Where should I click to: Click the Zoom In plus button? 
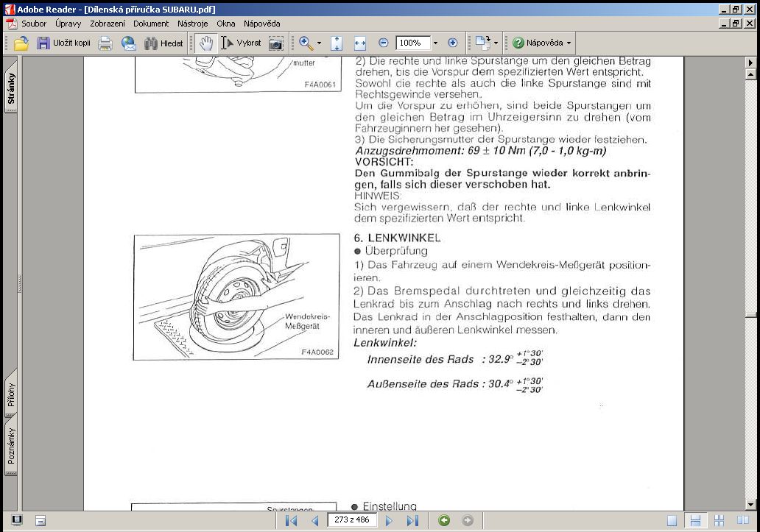tap(453, 43)
